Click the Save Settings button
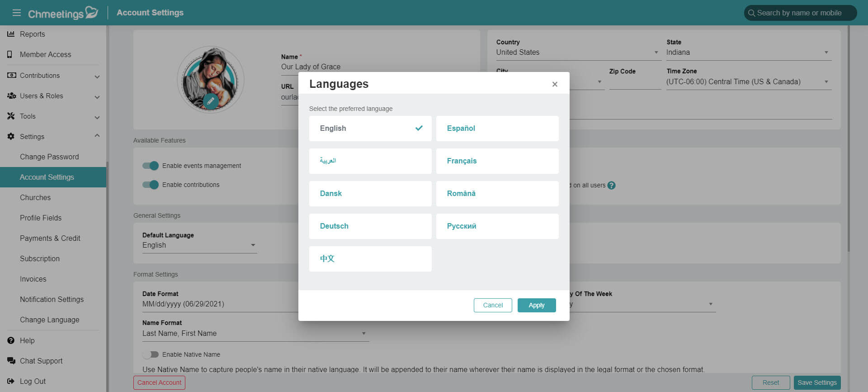Image resolution: width=868 pixels, height=392 pixels. tap(817, 382)
